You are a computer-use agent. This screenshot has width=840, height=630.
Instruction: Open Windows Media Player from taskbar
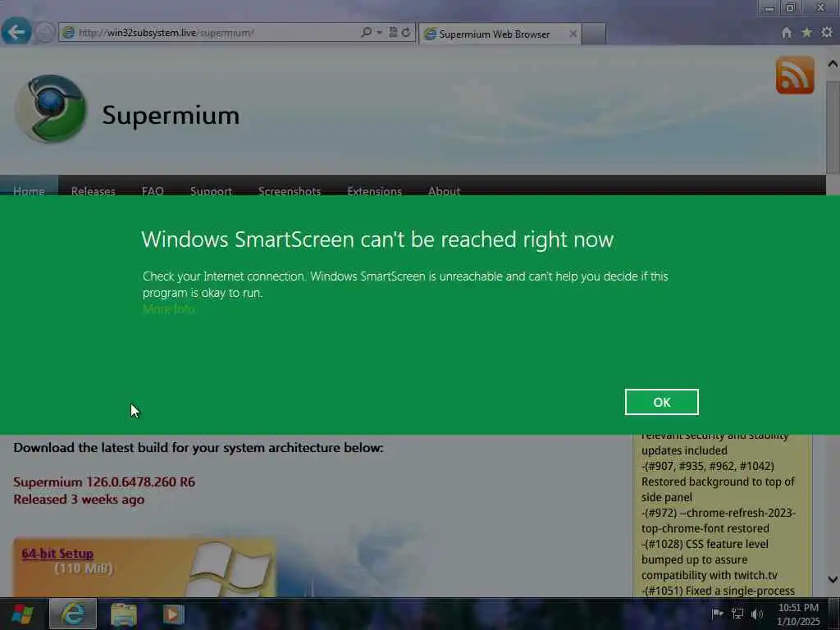pyautogui.click(x=173, y=614)
